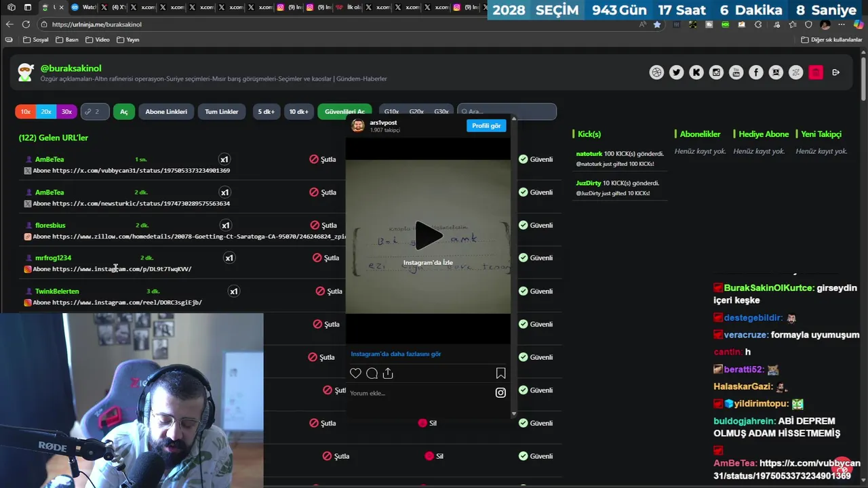Screen dimensions: 868x488
Task: Toggle the 5 dk+ time filter
Action: (266, 112)
